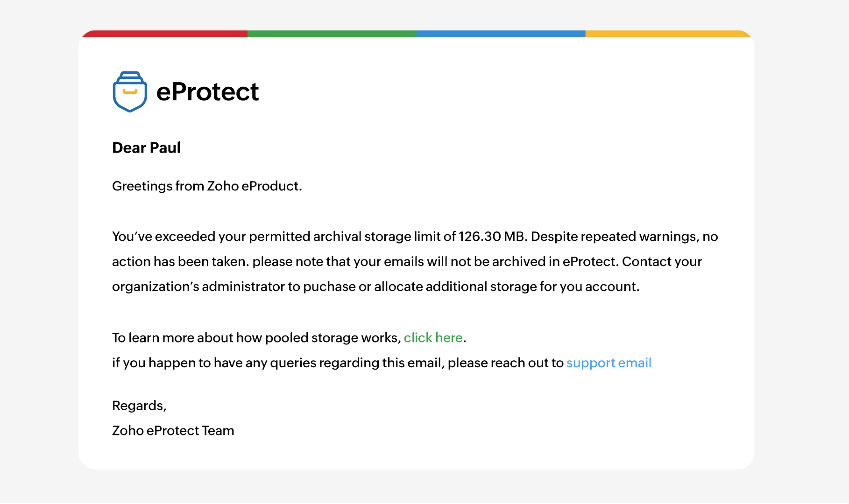Click the 'Zoho eProtect Team' signature
This screenshot has width=849, height=504.
pos(173,430)
